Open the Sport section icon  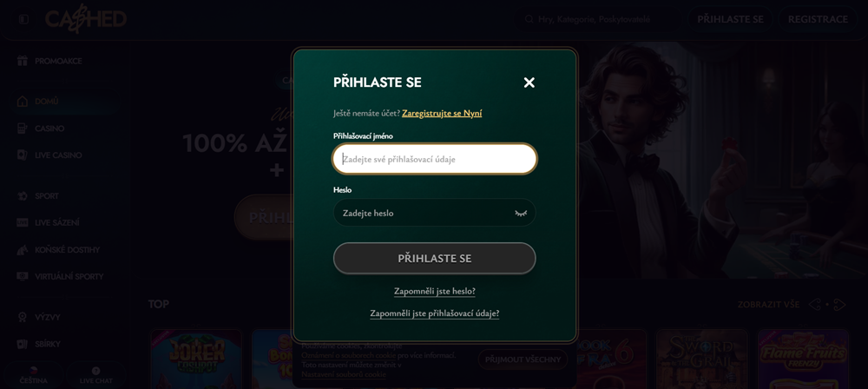23,196
